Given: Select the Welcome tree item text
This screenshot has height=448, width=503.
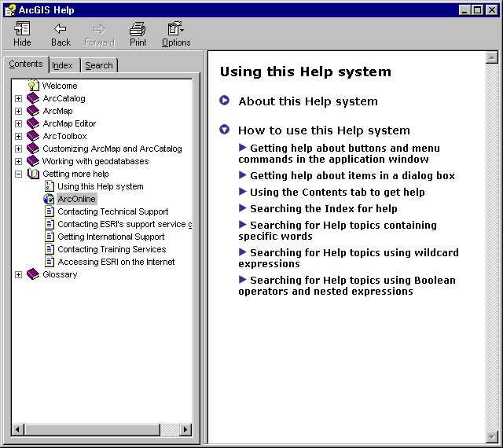Looking at the screenshot, I should (60, 86).
